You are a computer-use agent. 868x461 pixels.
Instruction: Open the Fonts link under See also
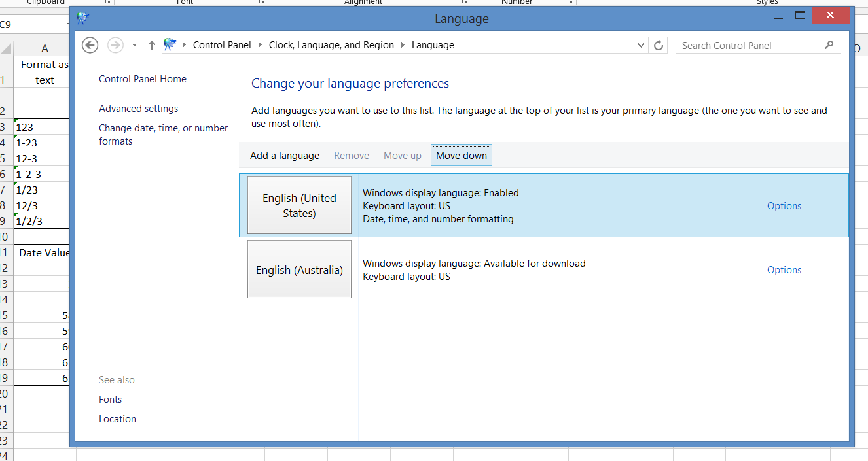[x=110, y=400]
